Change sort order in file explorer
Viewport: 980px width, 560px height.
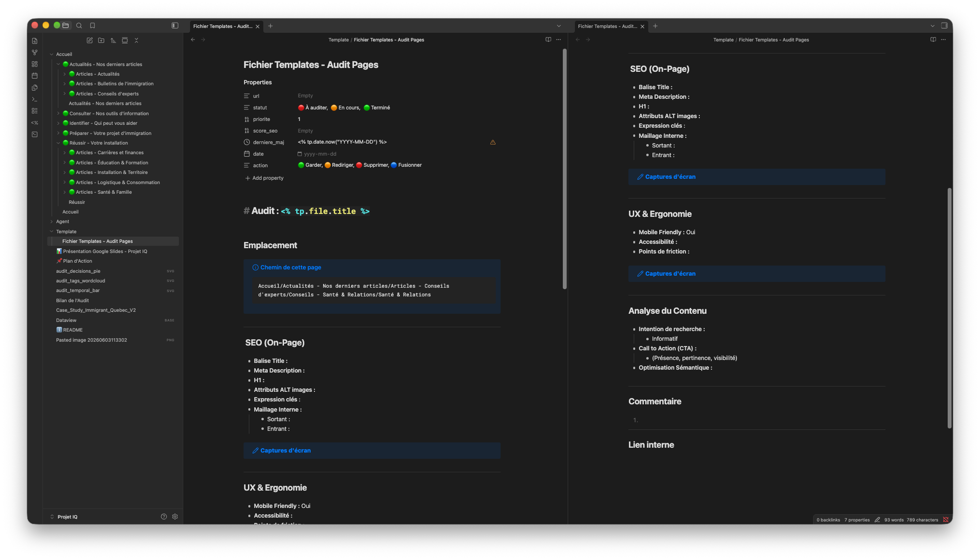click(113, 40)
